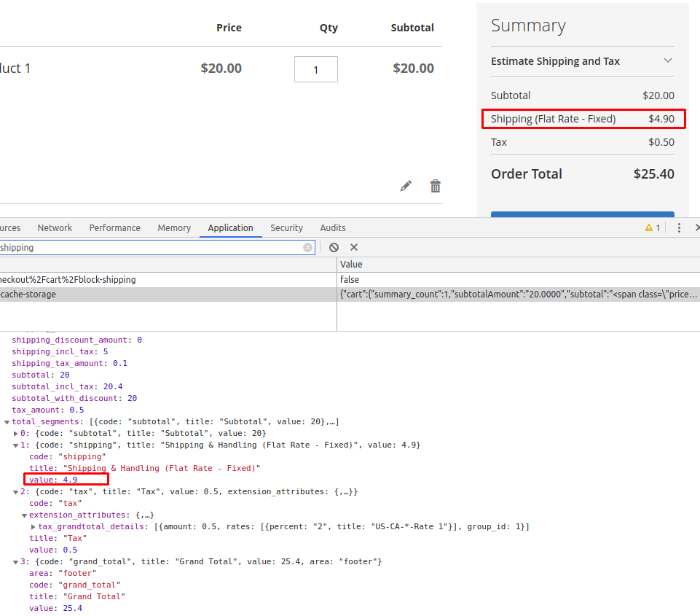
Task: Click the pencil icon to edit cart item
Action: tap(406, 186)
